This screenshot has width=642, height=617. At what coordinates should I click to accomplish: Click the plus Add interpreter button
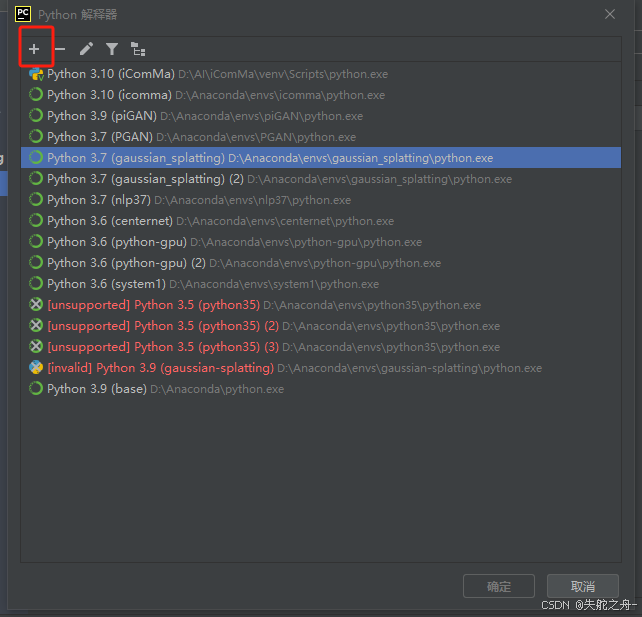tap(34, 49)
